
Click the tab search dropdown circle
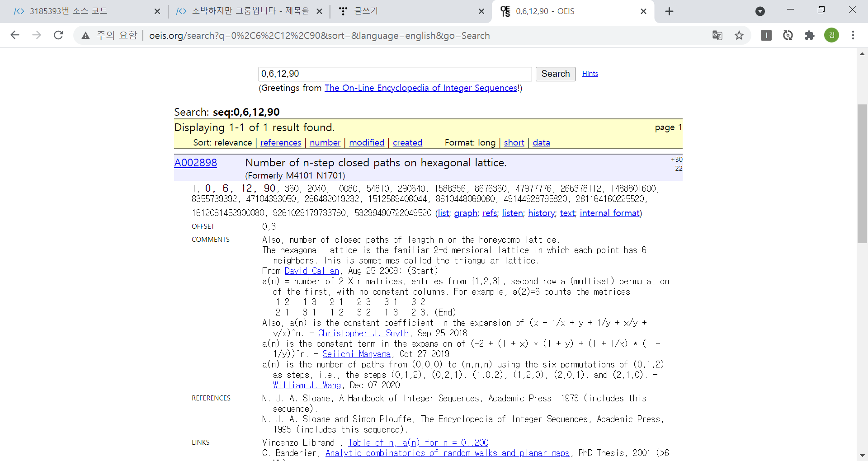coord(760,11)
